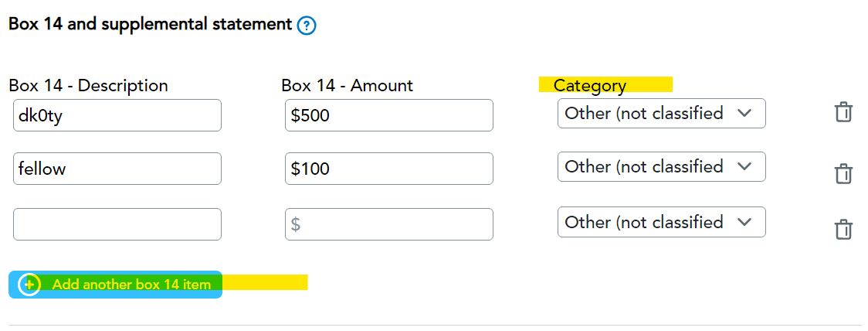
Task: Open the Category dropdown in the empty row
Action: 661,222
